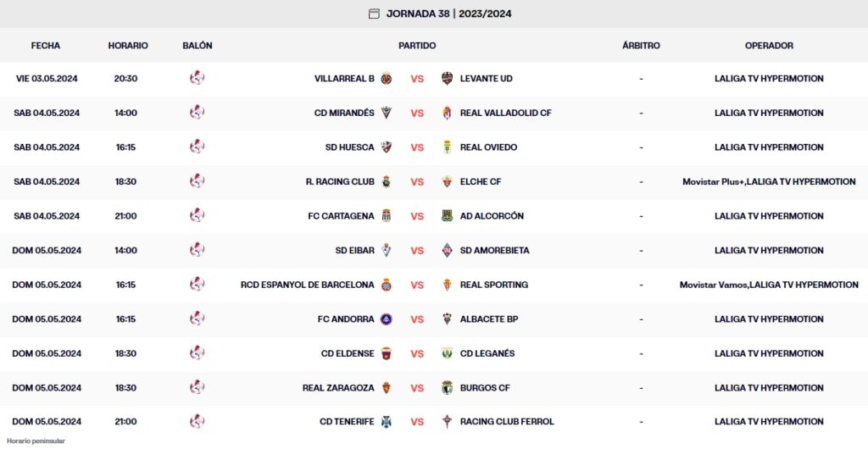
Task: Click the Burgos CF club crest
Action: (x=448, y=388)
